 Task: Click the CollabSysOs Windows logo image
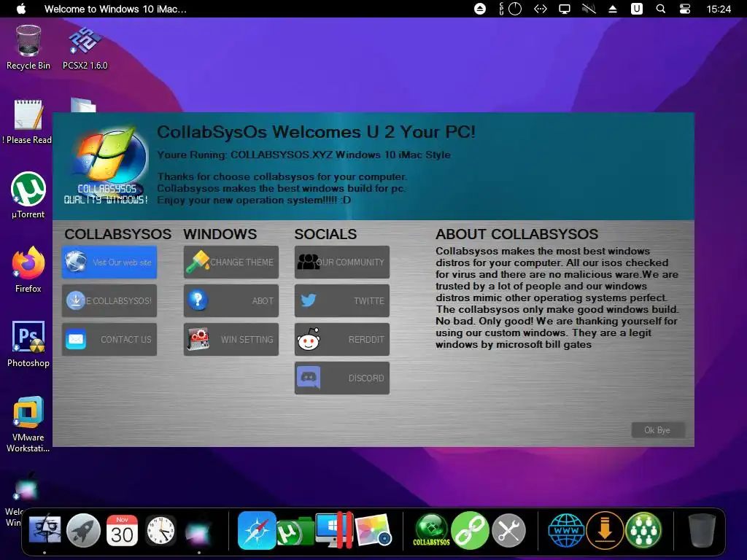tap(107, 166)
